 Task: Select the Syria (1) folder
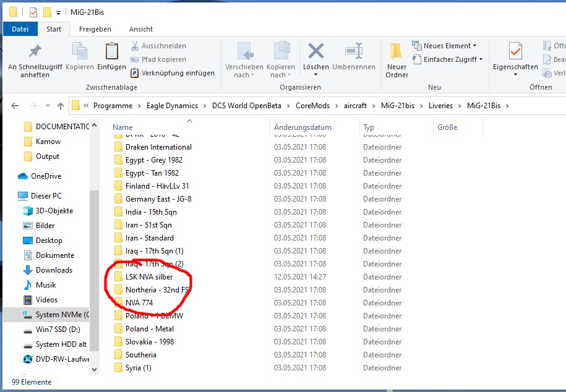coord(133,368)
